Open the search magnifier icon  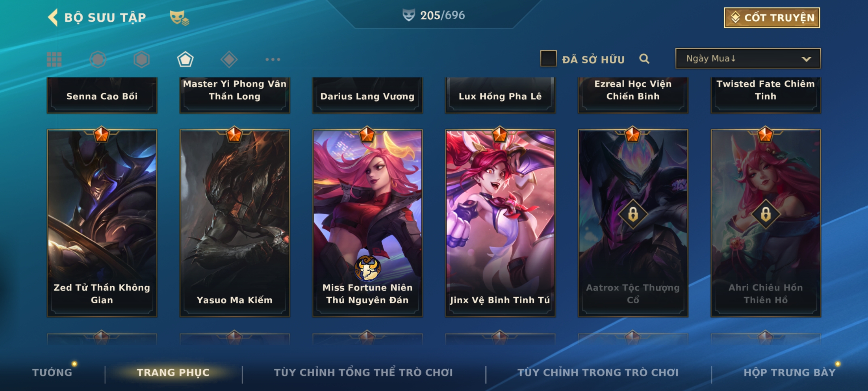tap(644, 59)
